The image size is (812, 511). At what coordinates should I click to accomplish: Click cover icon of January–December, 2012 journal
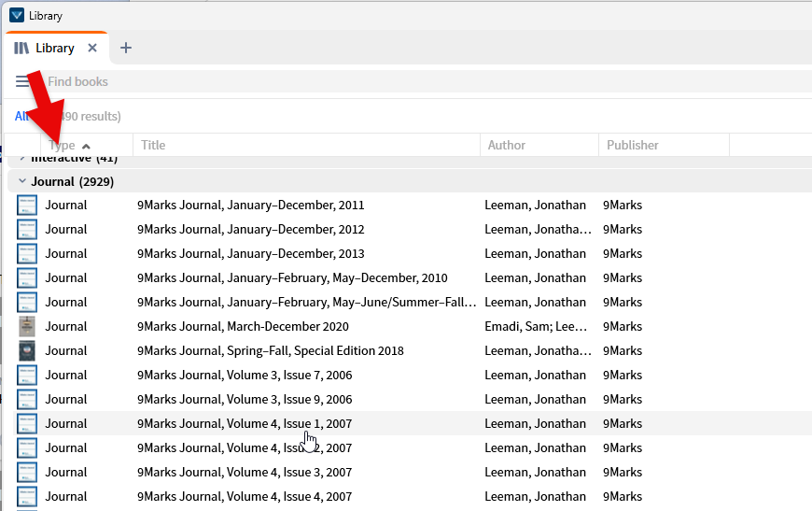click(27, 230)
